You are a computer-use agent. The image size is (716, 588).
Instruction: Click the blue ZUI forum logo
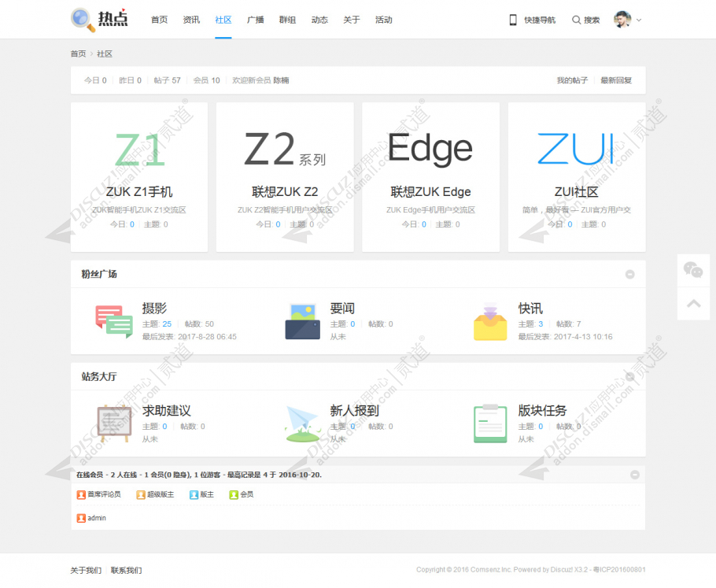576,149
